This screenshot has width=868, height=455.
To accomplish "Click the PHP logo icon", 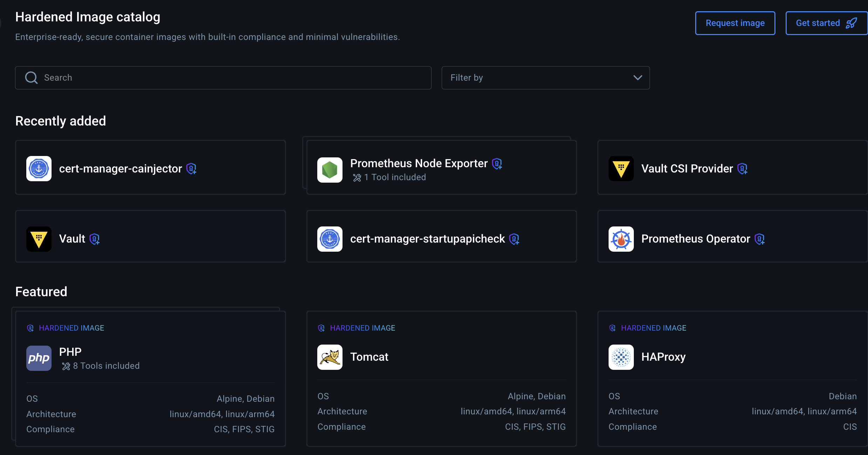I will coord(39,358).
